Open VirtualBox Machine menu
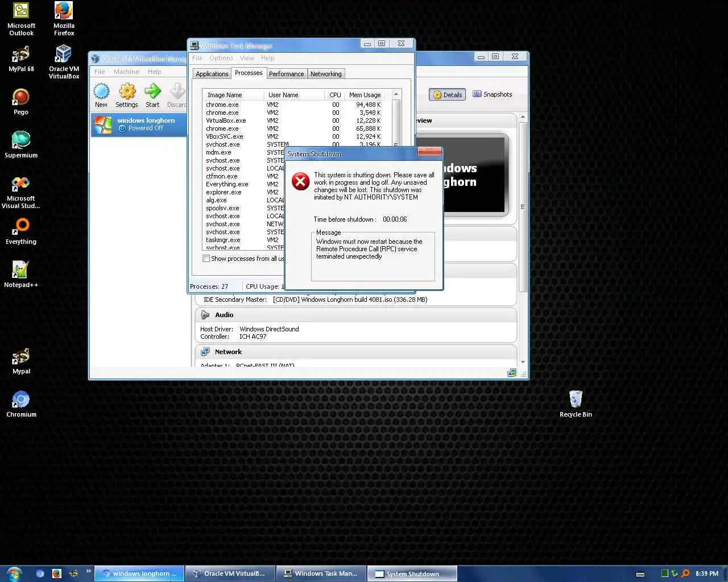728x582 pixels. tap(126, 72)
